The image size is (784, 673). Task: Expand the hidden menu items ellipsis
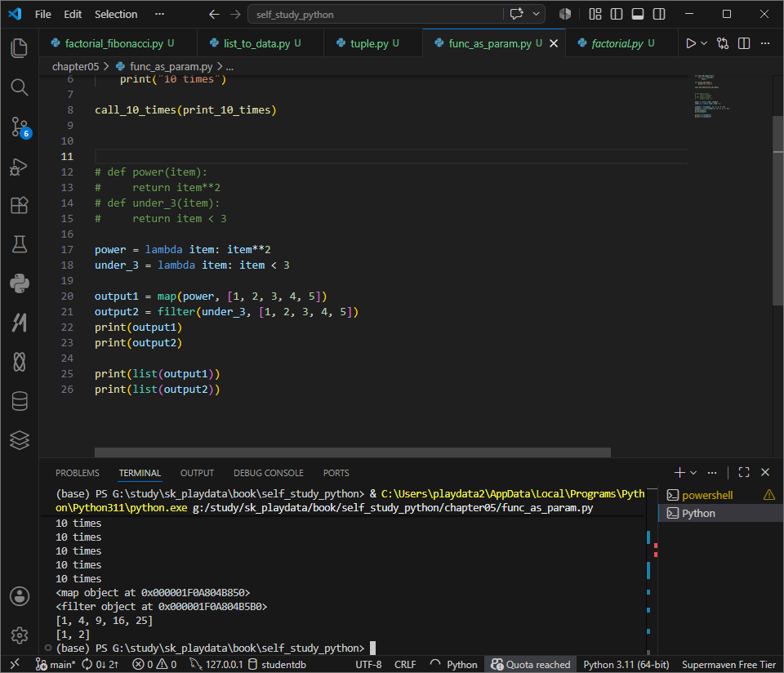[159, 14]
